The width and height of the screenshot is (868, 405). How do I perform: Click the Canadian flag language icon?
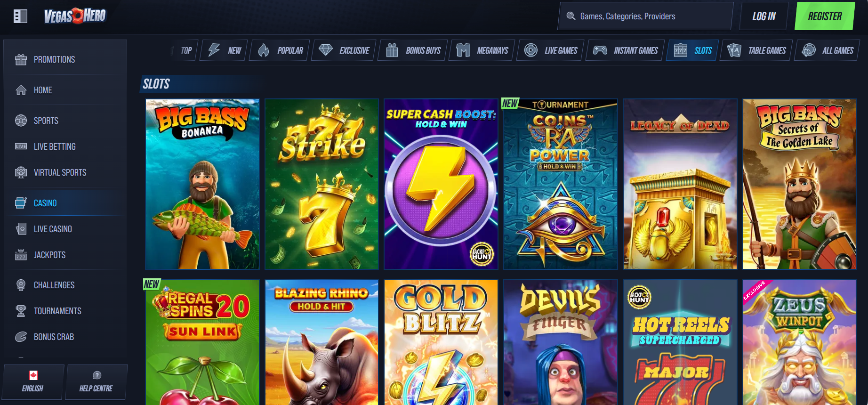pos(33,375)
